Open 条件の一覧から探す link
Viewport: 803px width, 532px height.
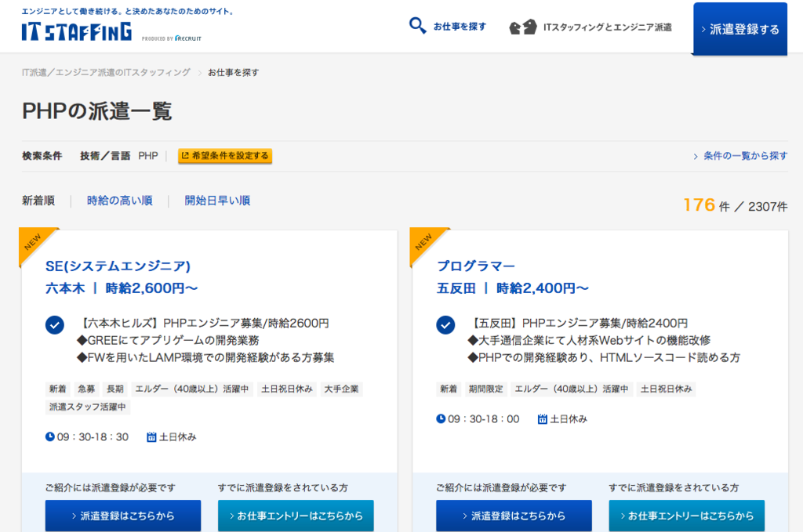click(740, 155)
